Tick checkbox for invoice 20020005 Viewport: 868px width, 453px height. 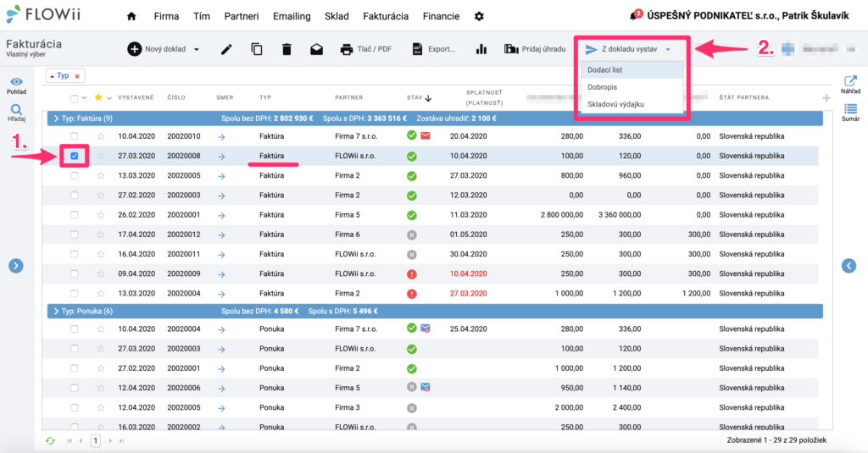click(75, 175)
